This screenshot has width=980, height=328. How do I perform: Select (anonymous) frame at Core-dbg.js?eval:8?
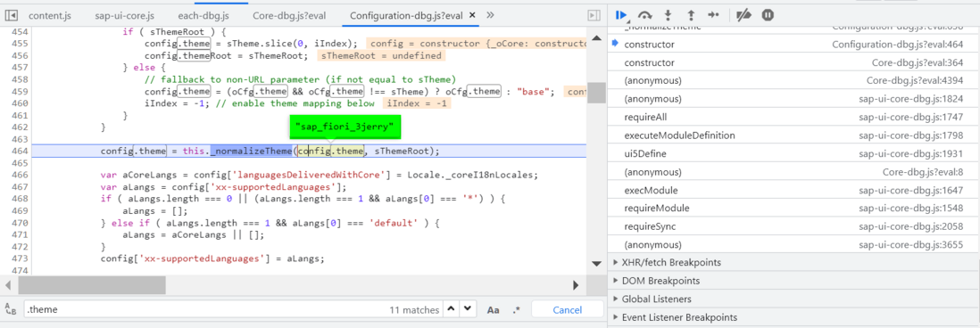(793, 171)
